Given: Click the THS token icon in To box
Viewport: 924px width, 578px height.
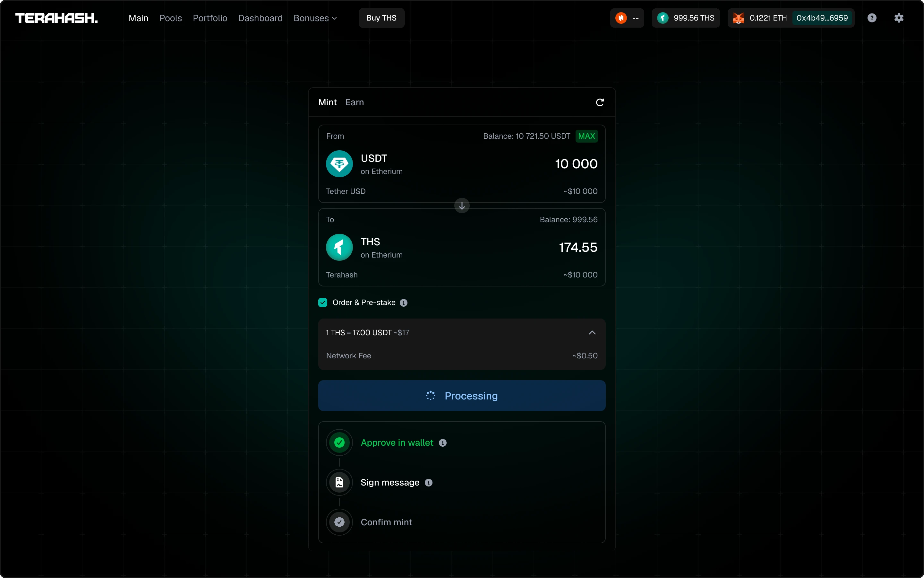Looking at the screenshot, I should click(x=339, y=247).
